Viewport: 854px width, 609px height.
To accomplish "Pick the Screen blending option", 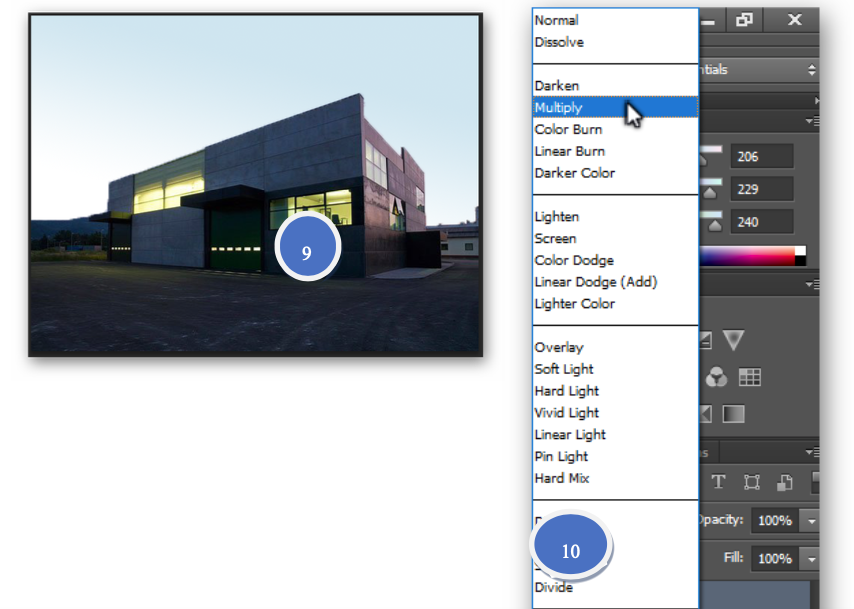I will point(555,238).
